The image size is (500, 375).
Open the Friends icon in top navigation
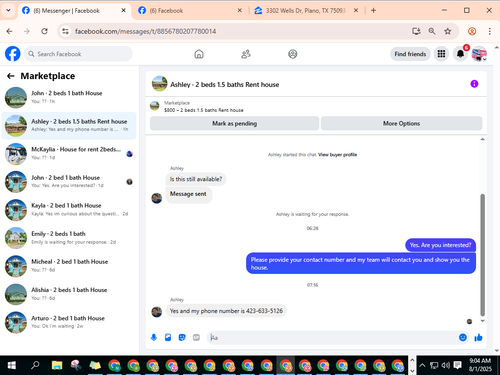(x=246, y=54)
